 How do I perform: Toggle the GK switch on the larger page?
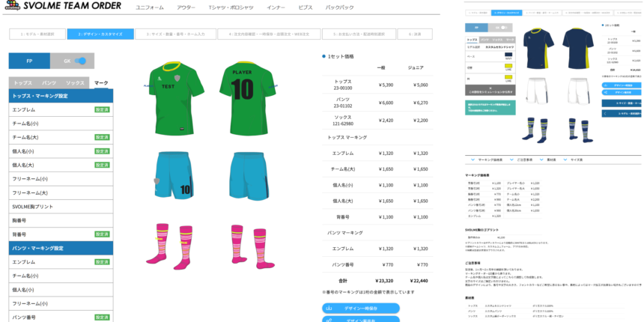coord(81,61)
